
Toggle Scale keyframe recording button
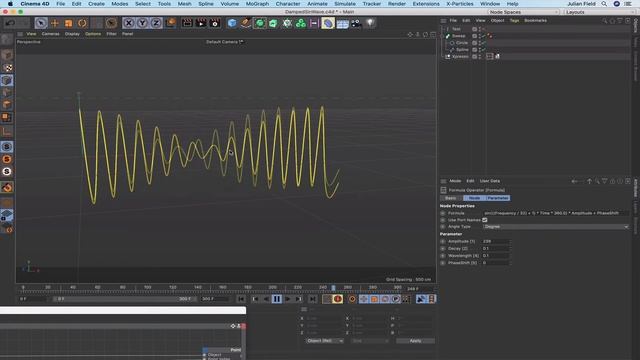click(374, 299)
